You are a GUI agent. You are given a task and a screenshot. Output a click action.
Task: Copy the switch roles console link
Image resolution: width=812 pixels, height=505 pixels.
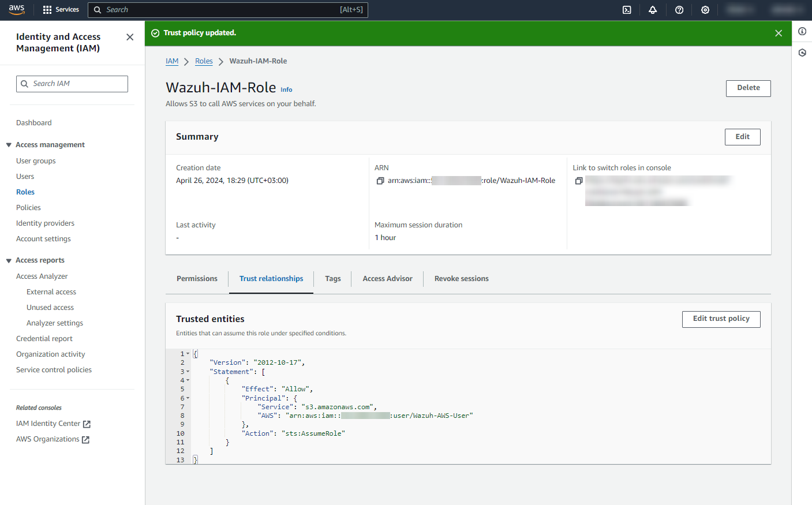[x=579, y=181]
